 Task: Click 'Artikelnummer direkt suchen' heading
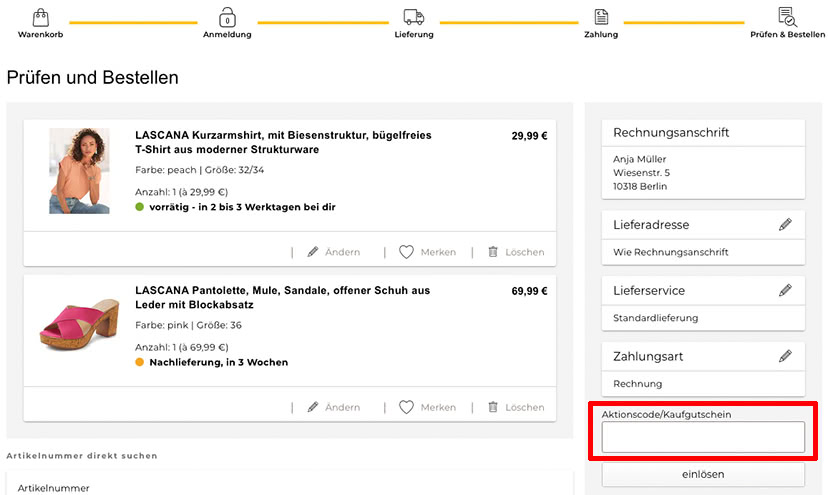pos(82,456)
